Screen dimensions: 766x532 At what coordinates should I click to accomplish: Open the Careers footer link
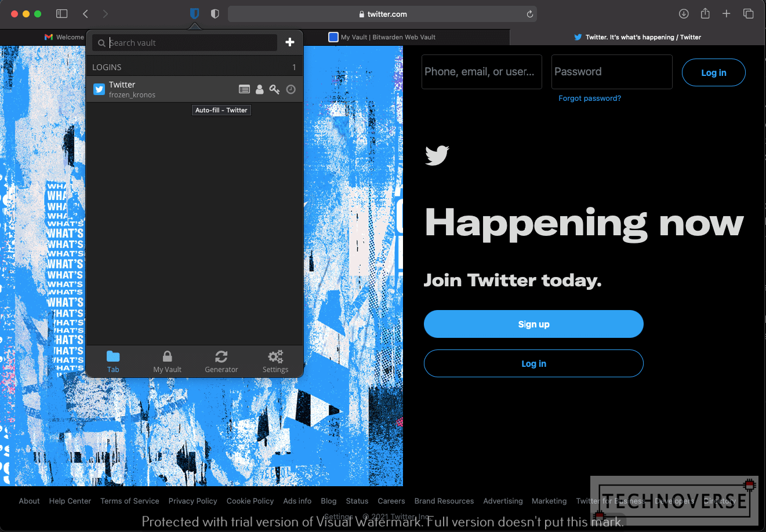pos(391,501)
